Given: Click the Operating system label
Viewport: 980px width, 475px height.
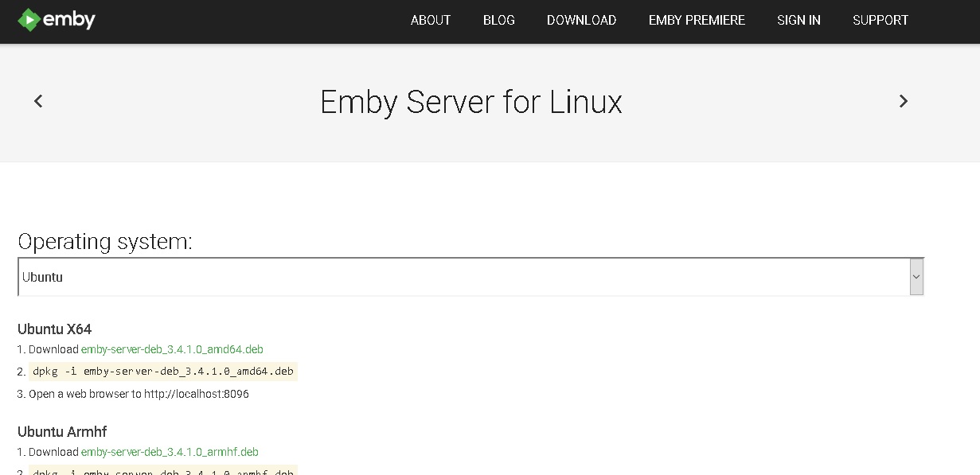Looking at the screenshot, I should click(105, 241).
